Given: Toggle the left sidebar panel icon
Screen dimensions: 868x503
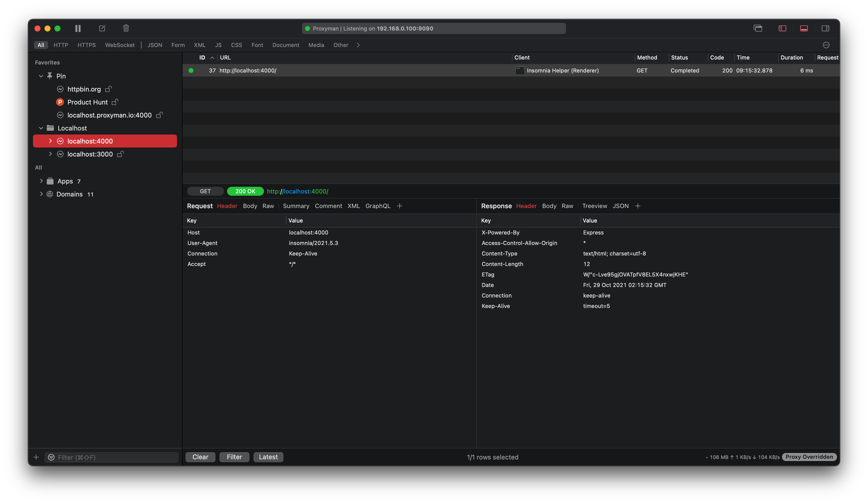Looking at the screenshot, I should click(x=782, y=28).
